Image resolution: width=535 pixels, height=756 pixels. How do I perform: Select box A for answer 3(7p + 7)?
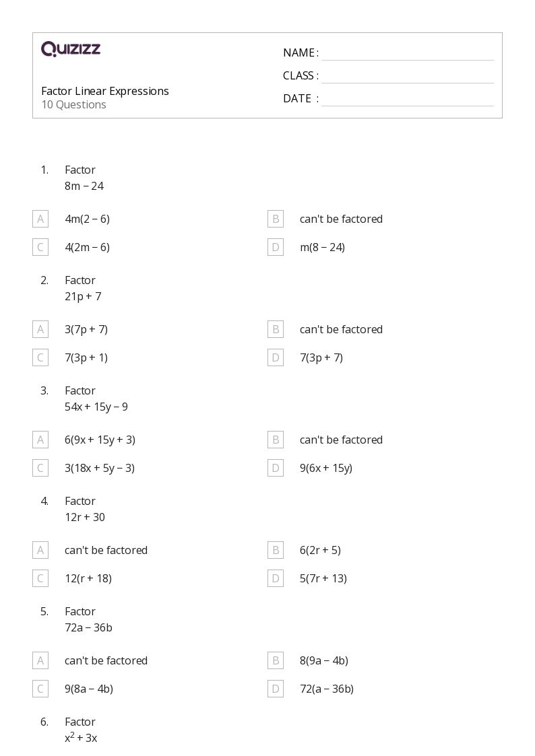40,329
